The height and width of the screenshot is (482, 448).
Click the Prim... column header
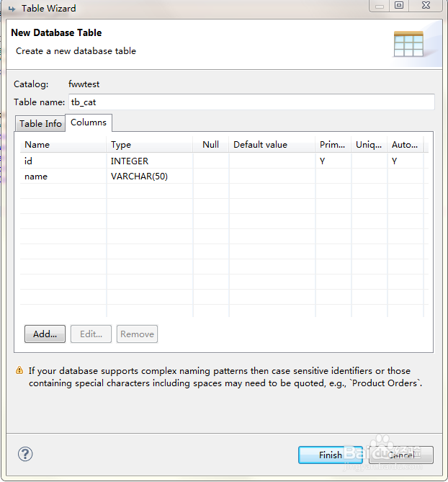(x=333, y=145)
